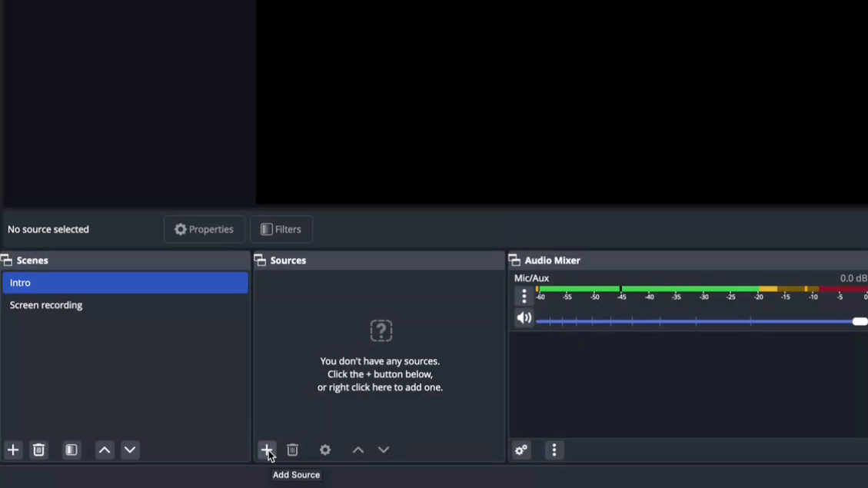Open scene filters in Scenes toolbar
Screen dimensions: 868x488
coord(72,450)
